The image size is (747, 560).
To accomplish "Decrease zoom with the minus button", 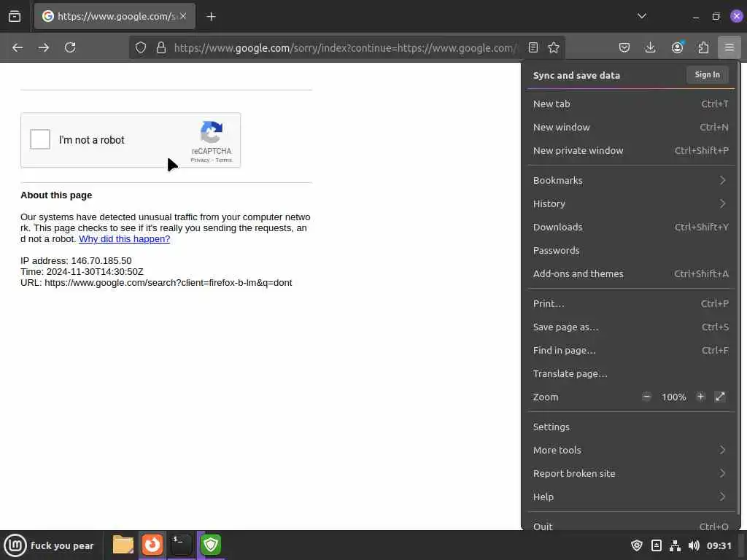I will coord(646,397).
